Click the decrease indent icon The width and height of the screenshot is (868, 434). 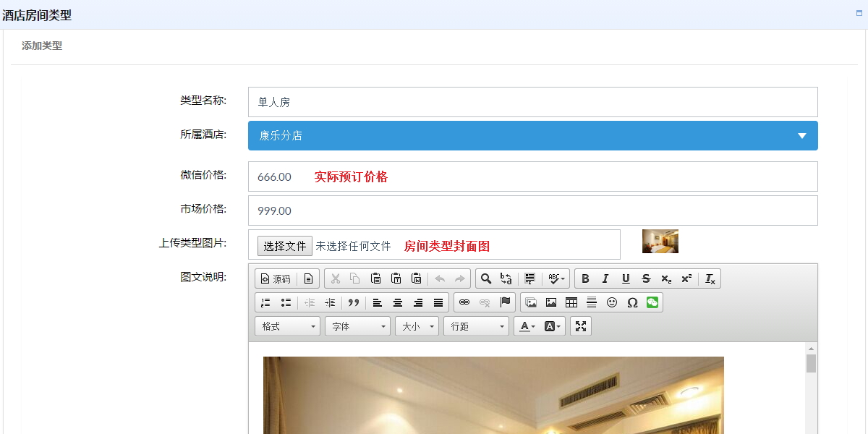tap(310, 302)
